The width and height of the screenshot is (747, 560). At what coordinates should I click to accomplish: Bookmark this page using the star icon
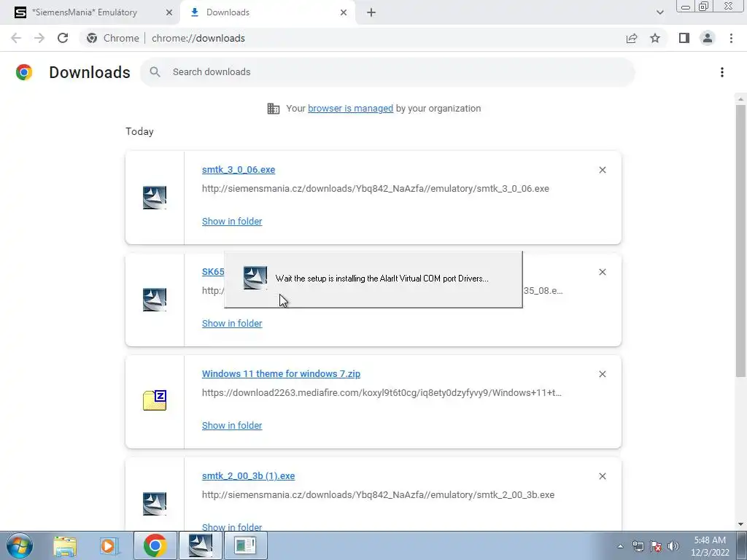(655, 38)
